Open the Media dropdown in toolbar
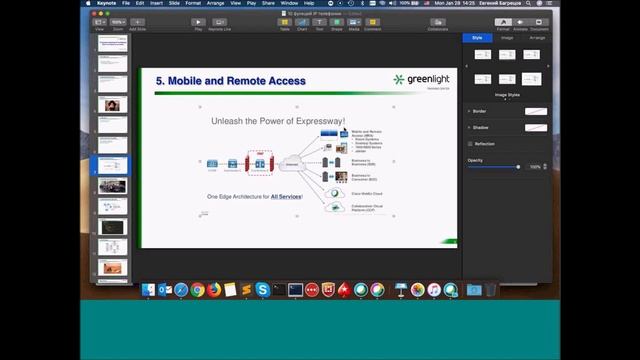The width and height of the screenshot is (640, 360). point(354,22)
